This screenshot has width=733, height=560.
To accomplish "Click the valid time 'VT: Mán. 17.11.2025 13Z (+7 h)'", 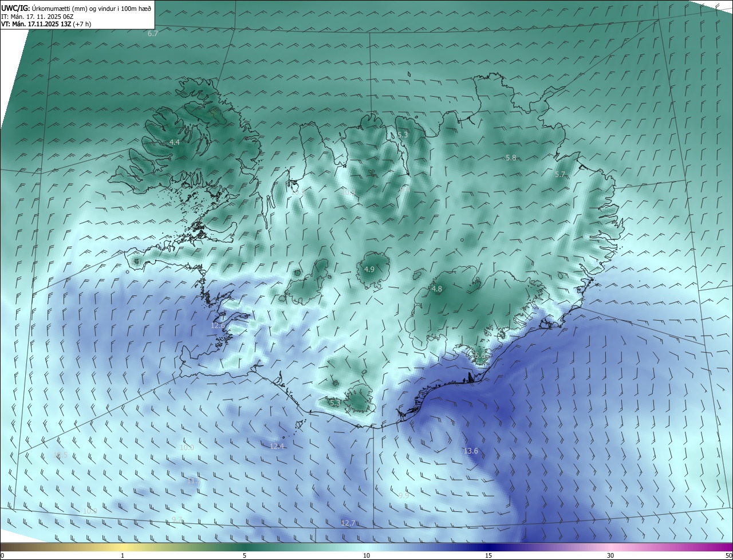I will coord(46,24).
